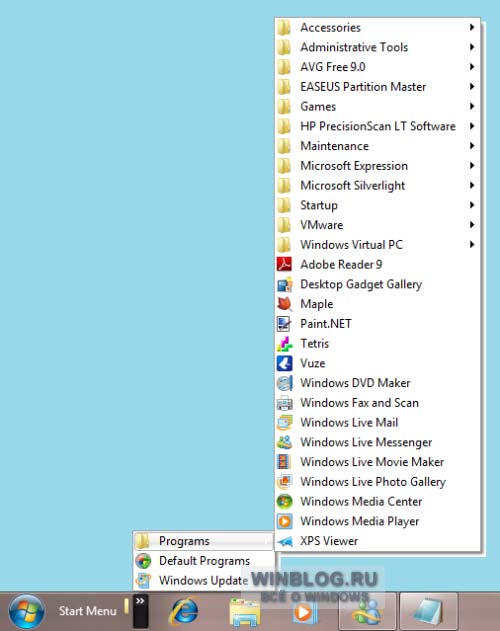
Task: Click the Windows Live Messenger icon
Action: click(x=284, y=442)
